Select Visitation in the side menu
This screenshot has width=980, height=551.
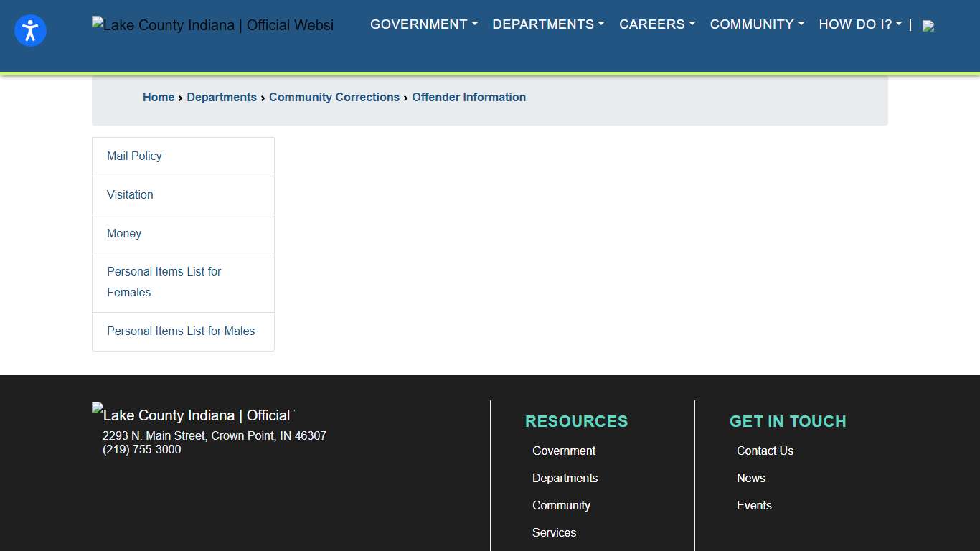tap(130, 194)
